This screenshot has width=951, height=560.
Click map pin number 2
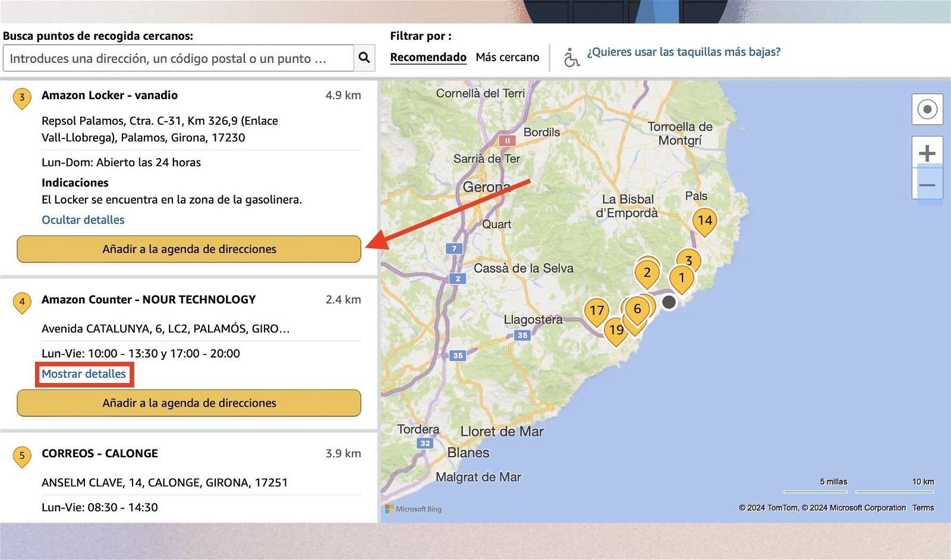[x=647, y=274]
